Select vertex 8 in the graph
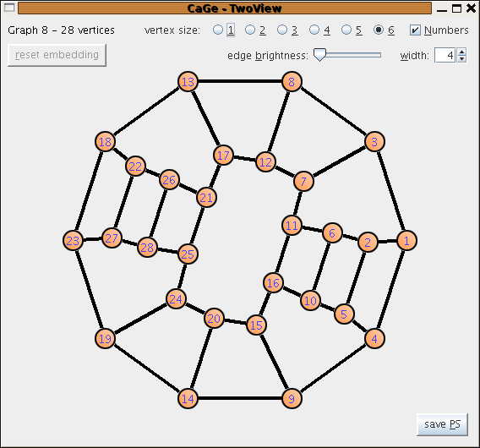The image size is (480, 448). pos(292,82)
